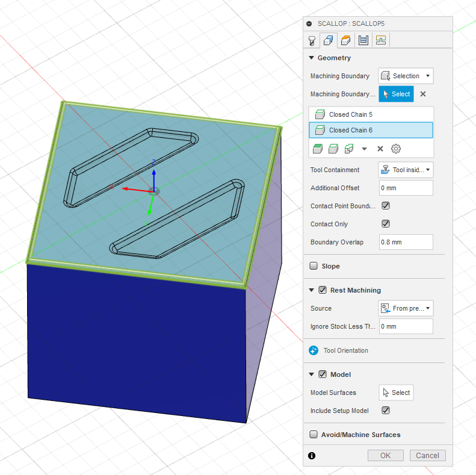Enable the Slope checkbox
The width and height of the screenshot is (476, 475).
[314, 266]
